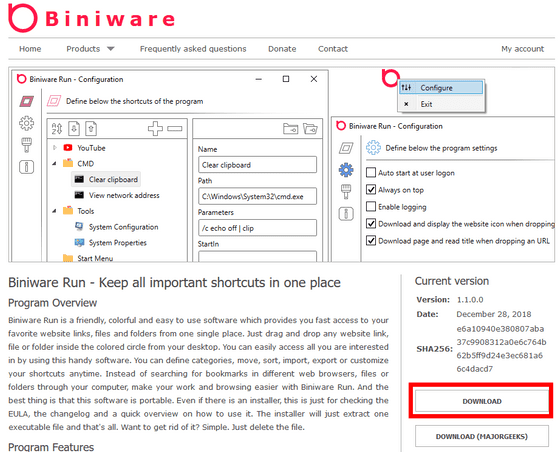Click the move shortcut down icon
Screen dimensions: 560x452
coord(74,129)
